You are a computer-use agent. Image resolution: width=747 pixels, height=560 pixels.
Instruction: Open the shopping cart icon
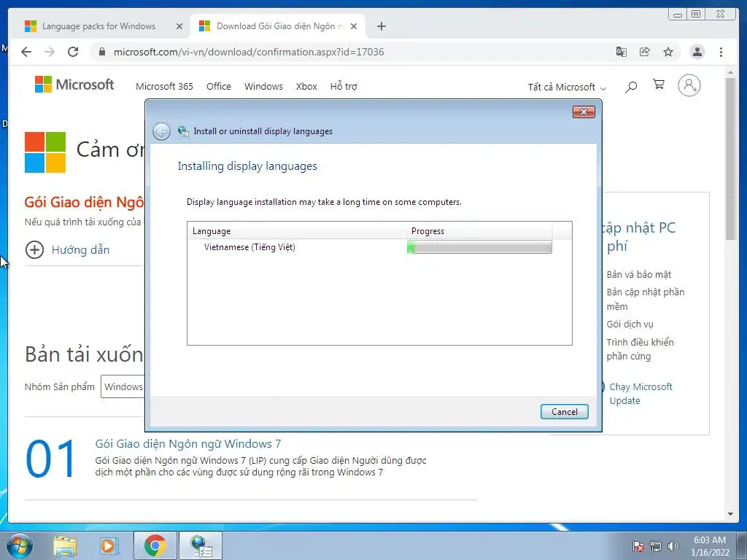coord(659,85)
